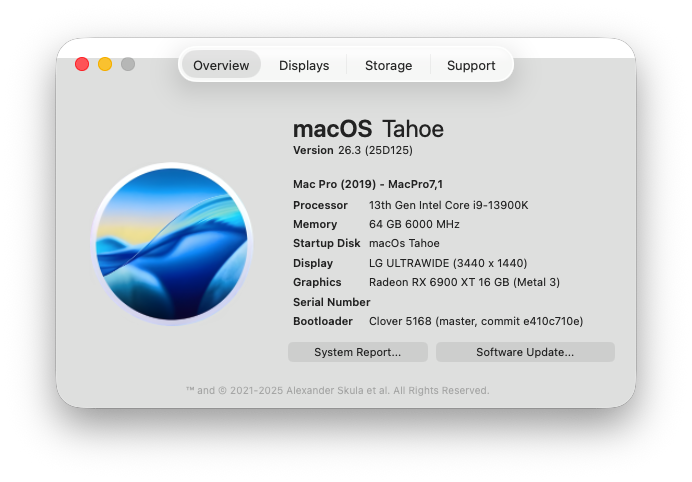This screenshot has width=692, height=482.
Task: Click the Clover 5168 bootloader value
Action: (x=476, y=321)
